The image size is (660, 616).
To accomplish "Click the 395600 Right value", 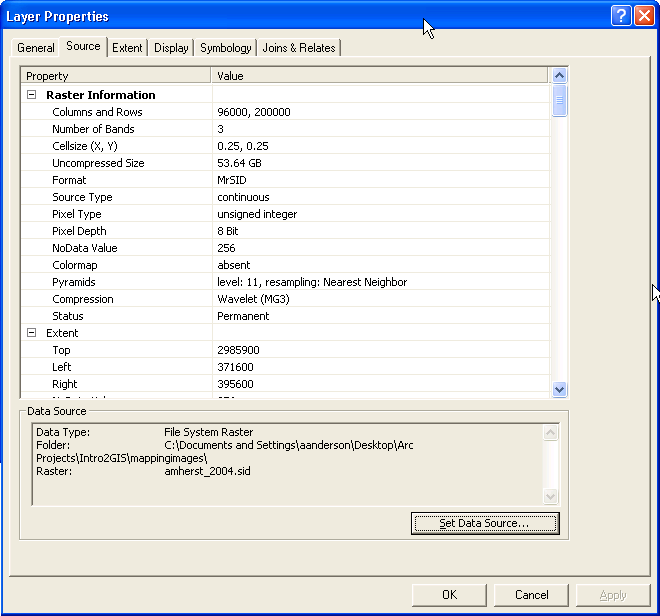I will (235, 384).
